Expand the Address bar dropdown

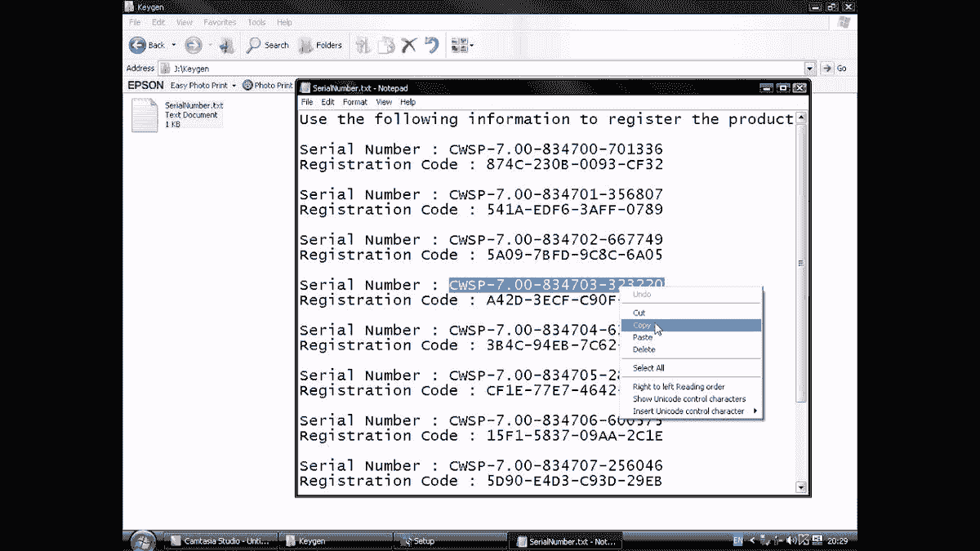point(809,69)
